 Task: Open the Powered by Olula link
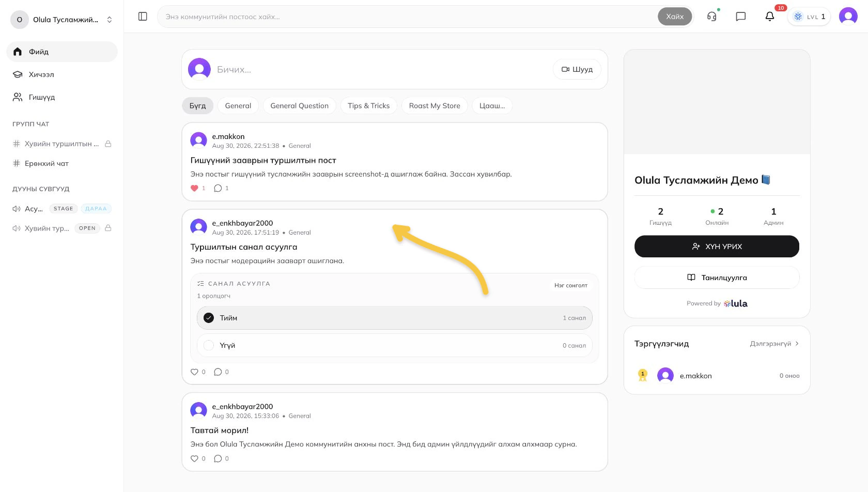(x=717, y=303)
